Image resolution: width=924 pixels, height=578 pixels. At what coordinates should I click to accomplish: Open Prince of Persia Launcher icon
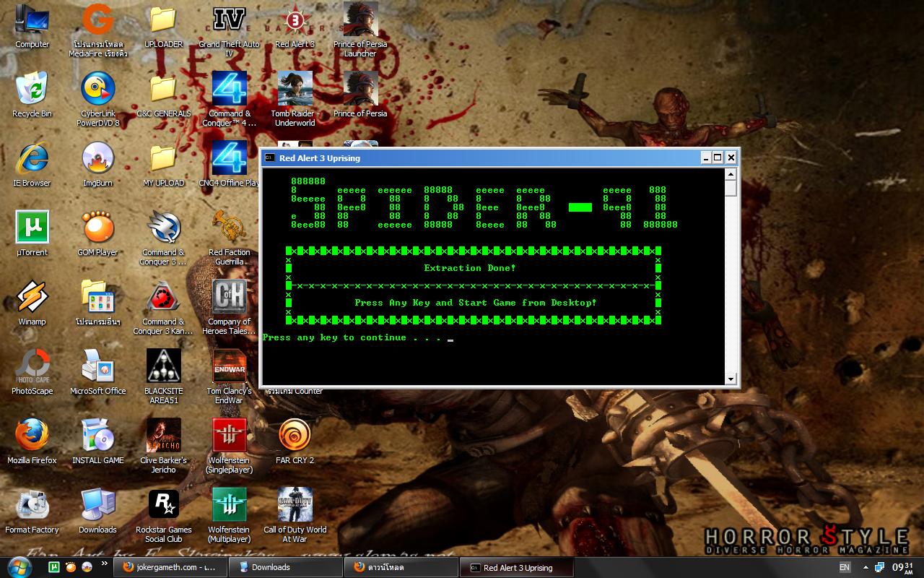pos(361,30)
